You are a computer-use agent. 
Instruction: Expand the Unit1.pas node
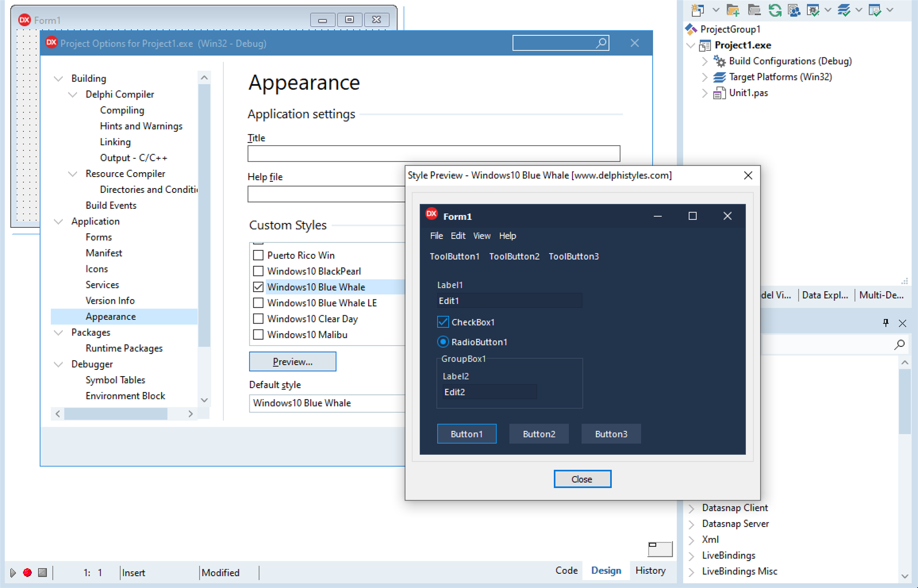click(704, 93)
